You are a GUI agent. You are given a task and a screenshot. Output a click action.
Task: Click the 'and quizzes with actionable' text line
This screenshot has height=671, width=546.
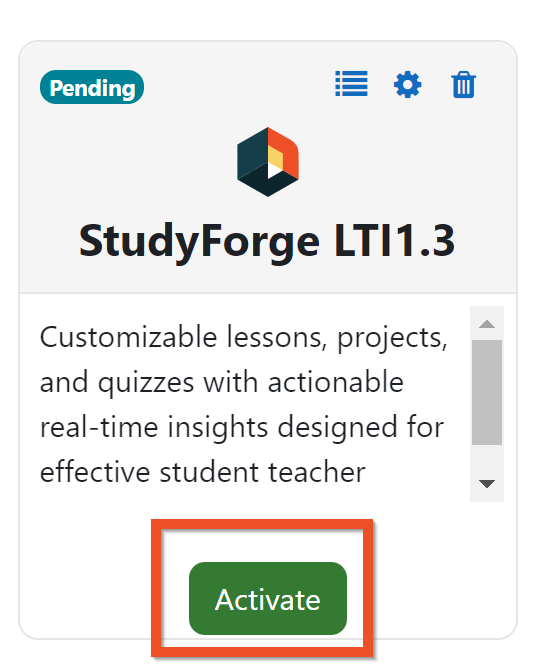pos(222,383)
